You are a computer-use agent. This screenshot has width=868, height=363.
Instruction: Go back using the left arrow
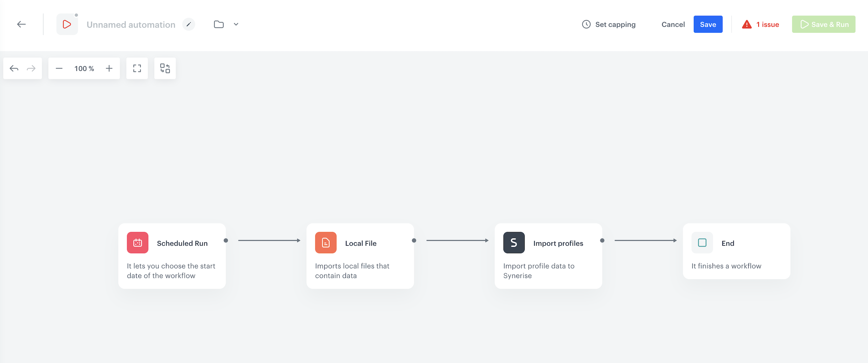click(x=21, y=24)
